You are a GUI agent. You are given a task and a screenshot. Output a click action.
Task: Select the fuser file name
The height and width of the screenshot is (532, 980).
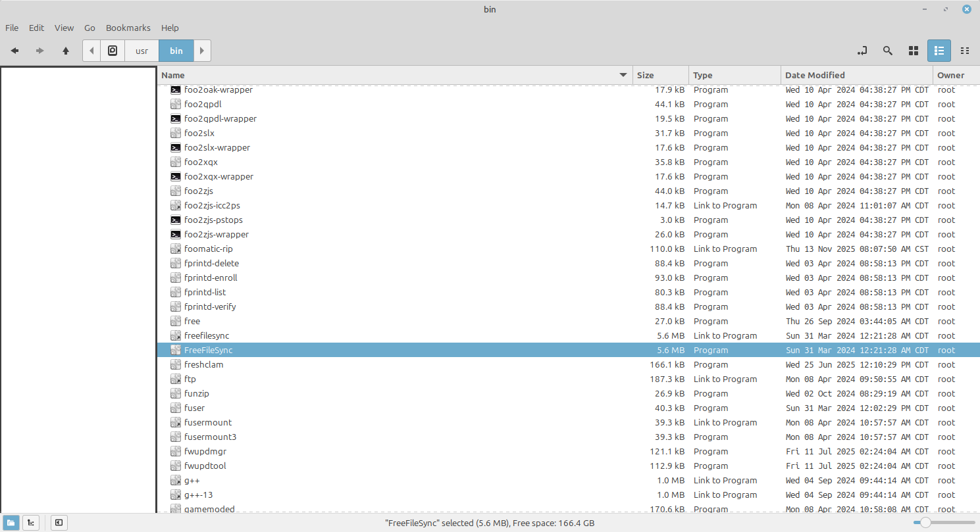[x=194, y=408]
